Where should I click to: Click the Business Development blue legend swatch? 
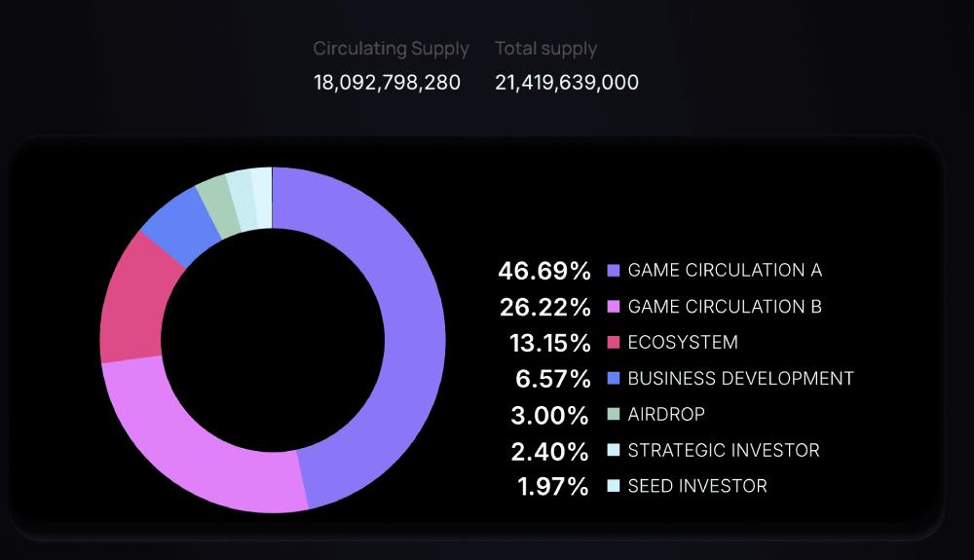click(613, 378)
